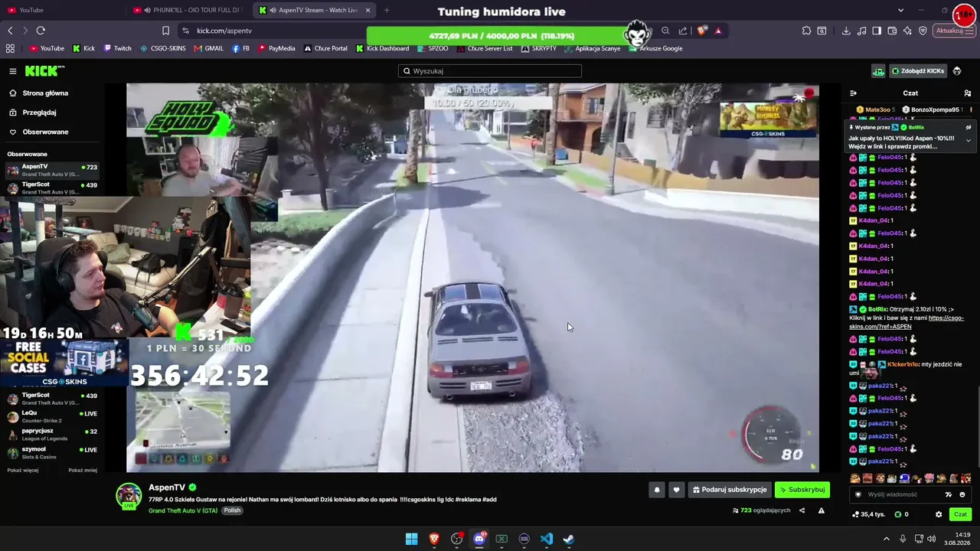Expand the browser tab search dropdown arrow
The height and width of the screenshot is (551, 980).
point(900,10)
